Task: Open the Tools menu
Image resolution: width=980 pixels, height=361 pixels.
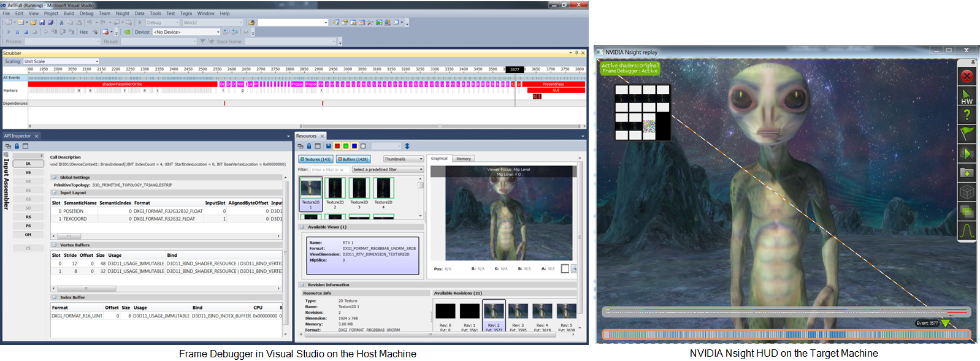Action: [x=155, y=13]
